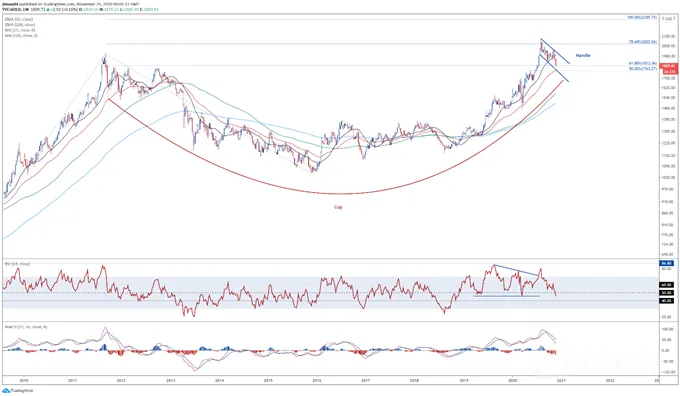Open the MACD indicator legend label
Viewport: 680px width, 396px height.
[26, 327]
